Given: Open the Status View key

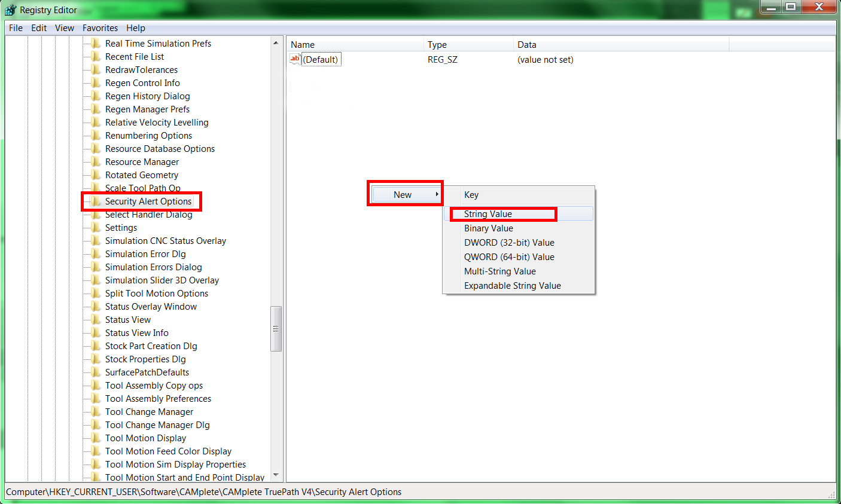Looking at the screenshot, I should pyautogui.click(x=128, y=320).
